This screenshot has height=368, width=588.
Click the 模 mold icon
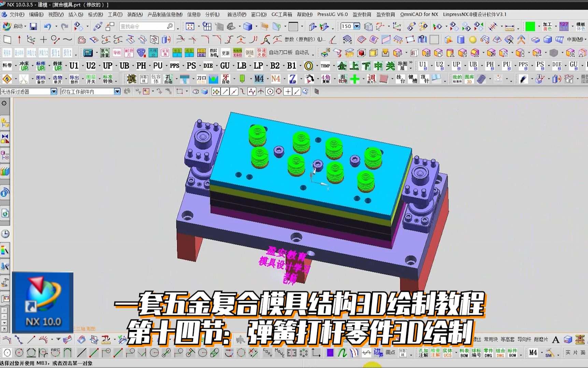coord(131,79)
